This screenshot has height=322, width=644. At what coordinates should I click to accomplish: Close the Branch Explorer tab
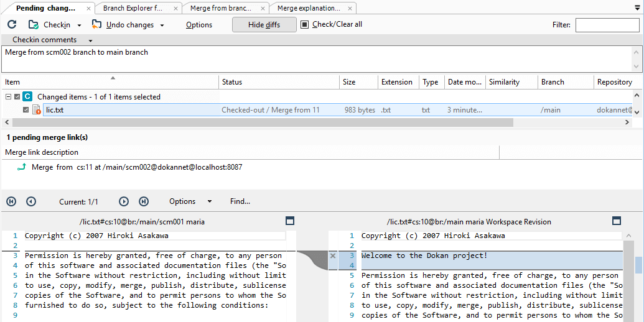coord(176,8)
